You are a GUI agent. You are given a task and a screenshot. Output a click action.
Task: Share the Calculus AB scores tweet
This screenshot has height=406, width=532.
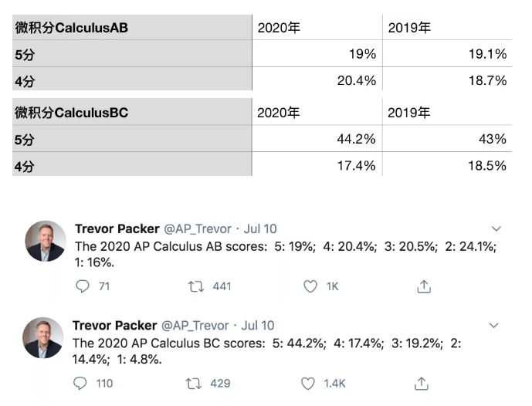tap(424, 286)
